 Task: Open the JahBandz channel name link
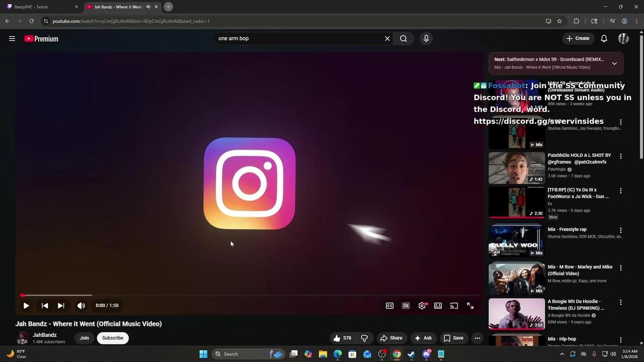pos(45,335)
